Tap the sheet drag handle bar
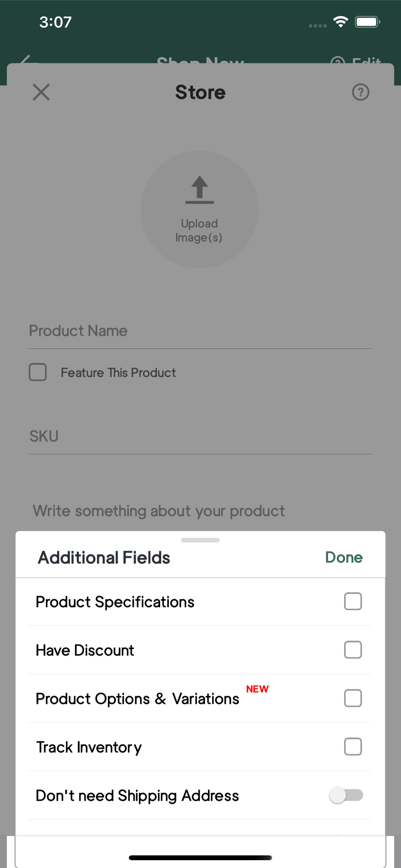The image size is (401, 868). coord(200,540)
